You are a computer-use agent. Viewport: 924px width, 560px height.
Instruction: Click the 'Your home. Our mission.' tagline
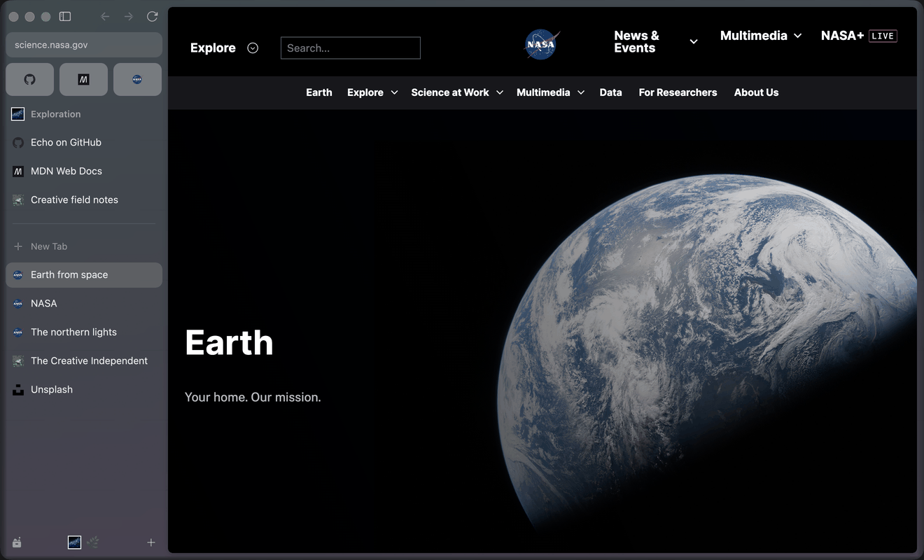253,397
